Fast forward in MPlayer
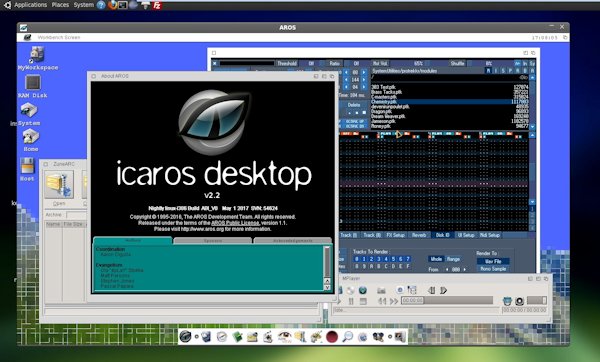 click(x=394, y=302)
